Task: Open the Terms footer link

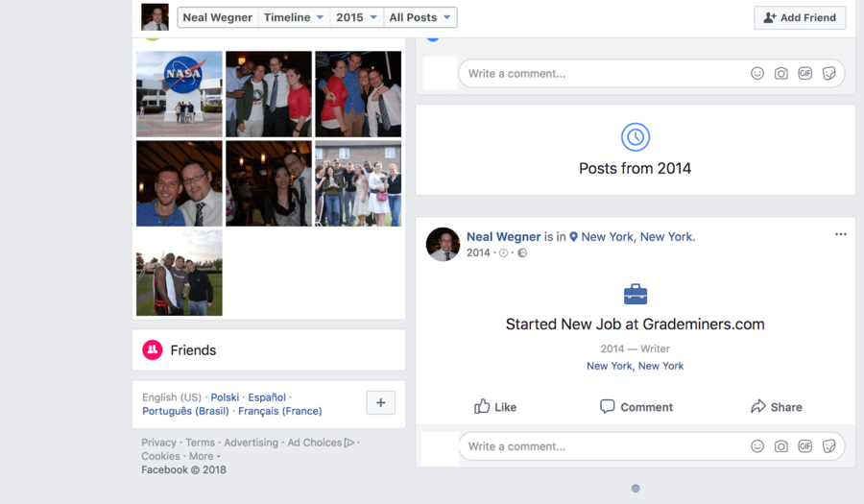Action: click(x=200, y=443)
